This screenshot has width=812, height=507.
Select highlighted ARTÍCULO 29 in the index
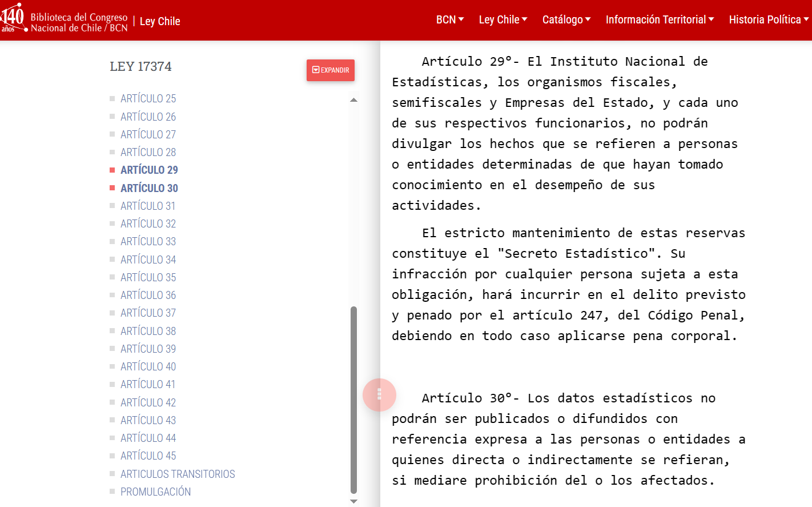pyautogui.click(x=149, y=170)
